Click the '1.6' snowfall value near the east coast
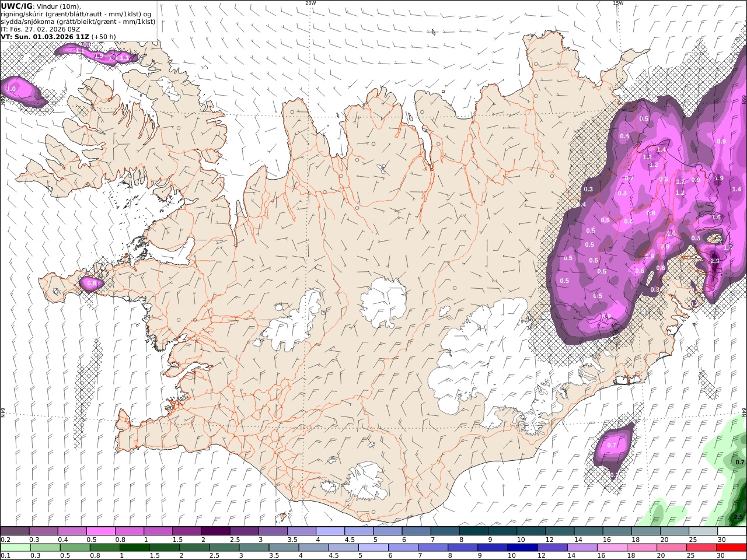This screenshot has width=747, height=560. 717,217
